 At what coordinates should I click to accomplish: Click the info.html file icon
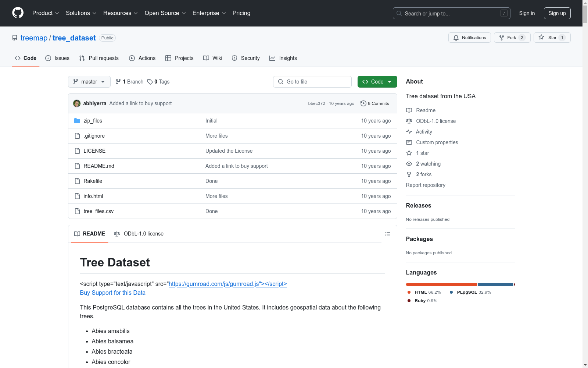[x=77, y=196]
